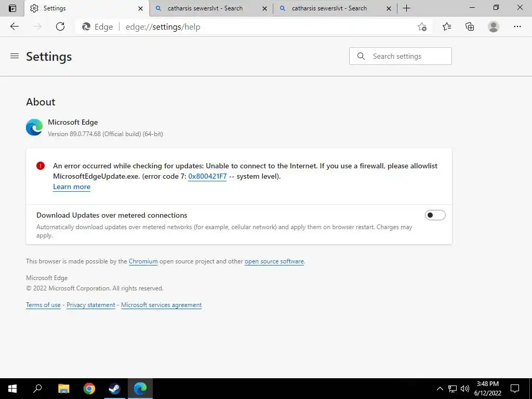
Task: Show hidden system tray icons
Action: pyautogui.click(x=440, y=389)
